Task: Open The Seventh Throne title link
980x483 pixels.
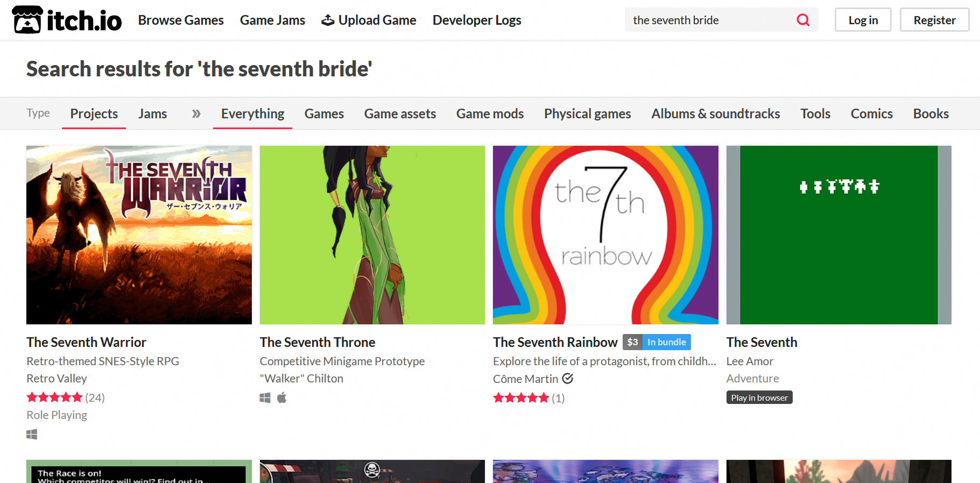Action: (x=318, y=342)
